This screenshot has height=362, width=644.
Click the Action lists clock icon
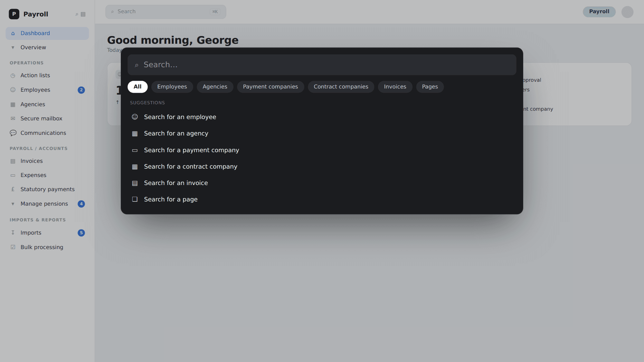(x=13, y=76)
